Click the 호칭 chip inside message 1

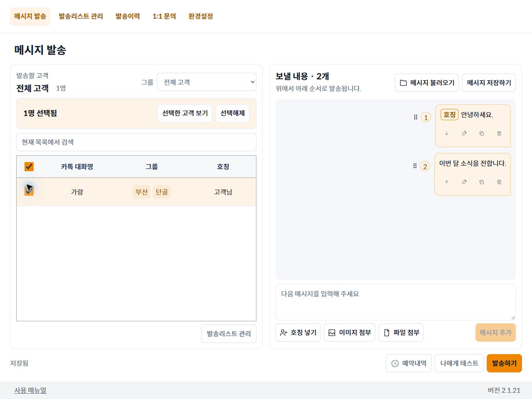pos(449,115)
